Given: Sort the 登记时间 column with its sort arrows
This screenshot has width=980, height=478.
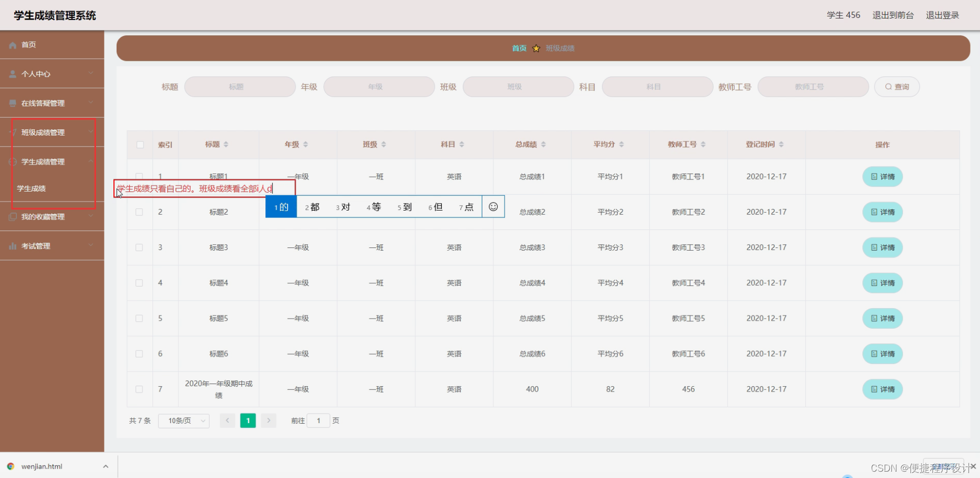Looking at the screenshot, I should 782,145.
